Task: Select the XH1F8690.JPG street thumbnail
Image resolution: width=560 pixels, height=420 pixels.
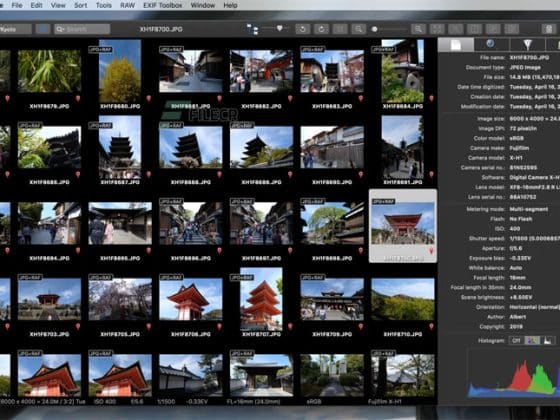Action: [x=332, y=147]
